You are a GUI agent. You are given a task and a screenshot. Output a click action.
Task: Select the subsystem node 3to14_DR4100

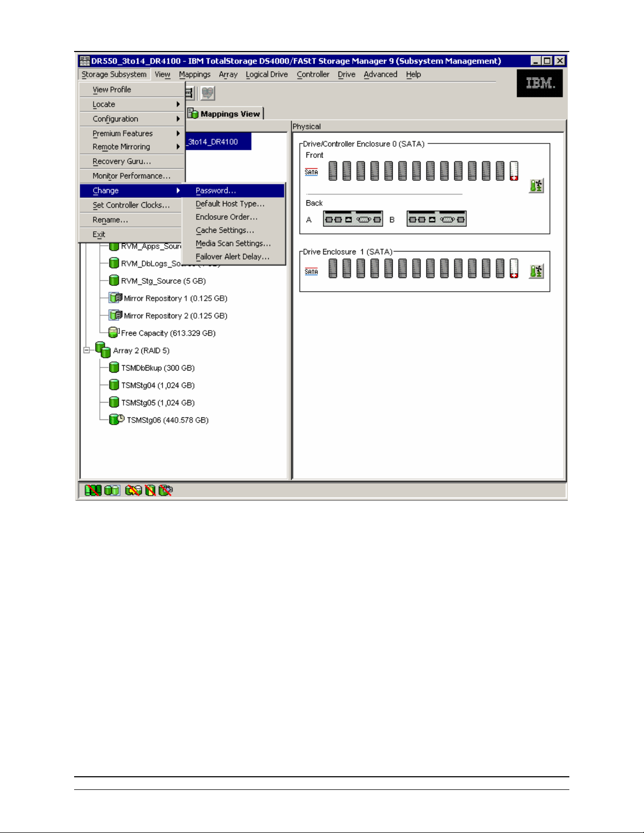click(x=218, y=142)
